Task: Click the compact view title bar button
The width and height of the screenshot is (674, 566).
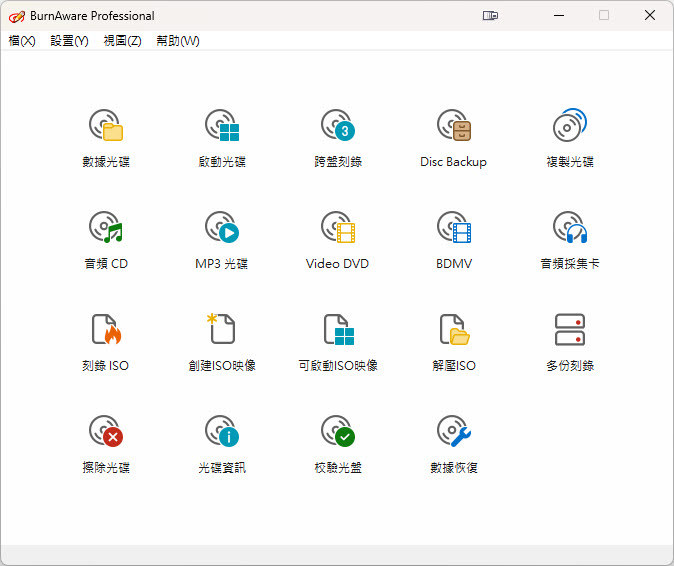Action: coord(490,16)
